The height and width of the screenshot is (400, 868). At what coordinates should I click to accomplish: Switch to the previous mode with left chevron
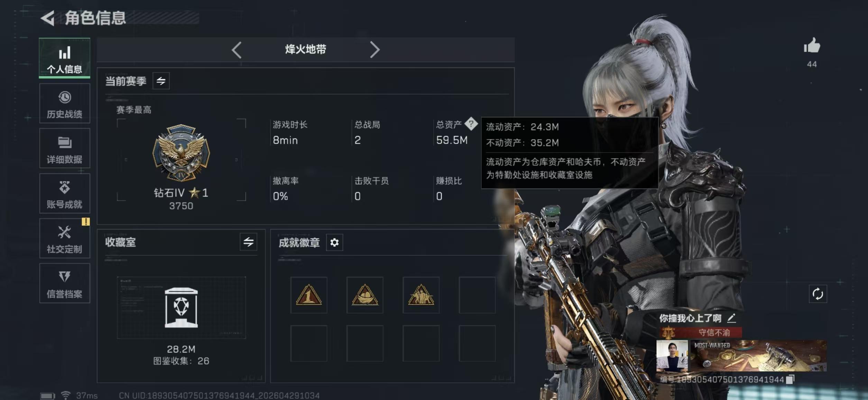tap(237, 50)
